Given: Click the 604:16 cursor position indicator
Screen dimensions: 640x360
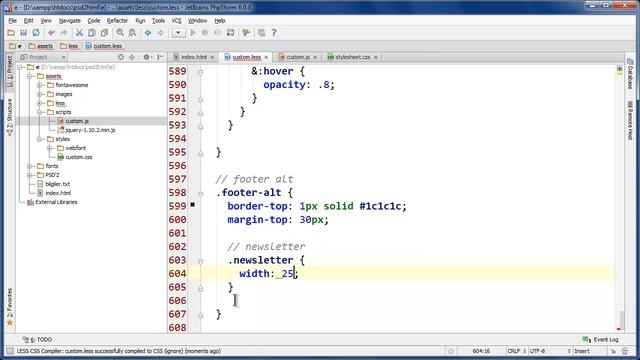Looking at the screenshot, I should coord(481,351).
